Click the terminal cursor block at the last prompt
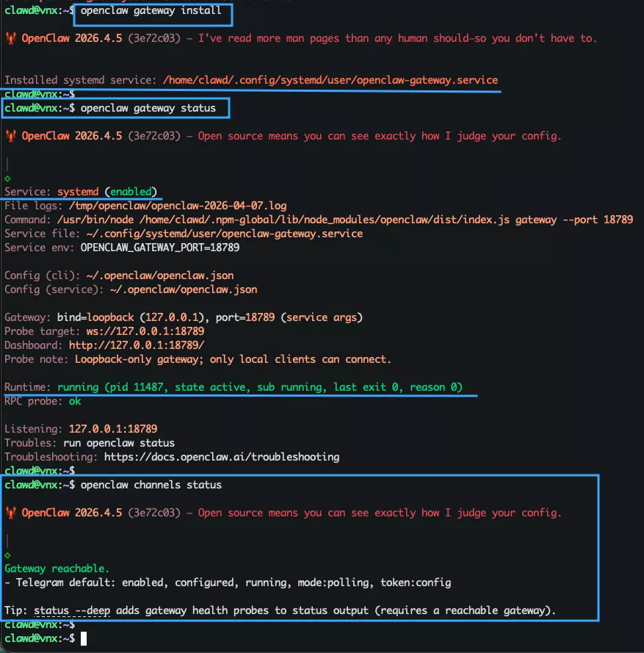 click(x=84, y=639)
